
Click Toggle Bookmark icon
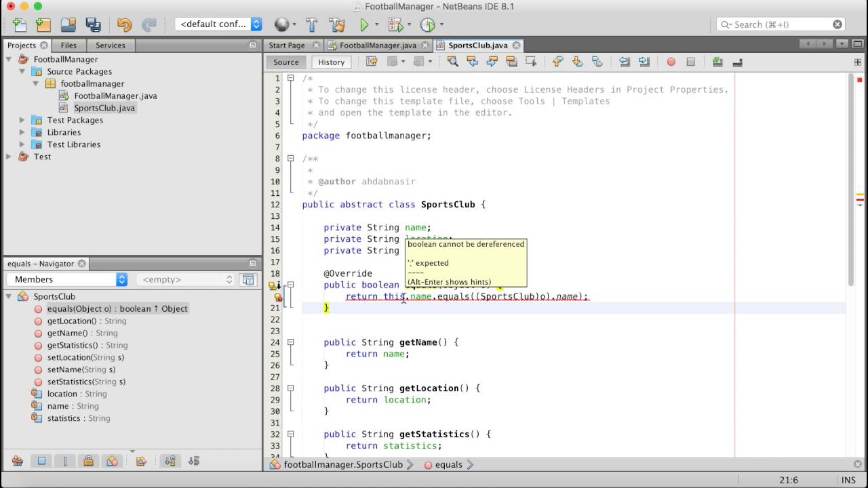tap(597, 62)
